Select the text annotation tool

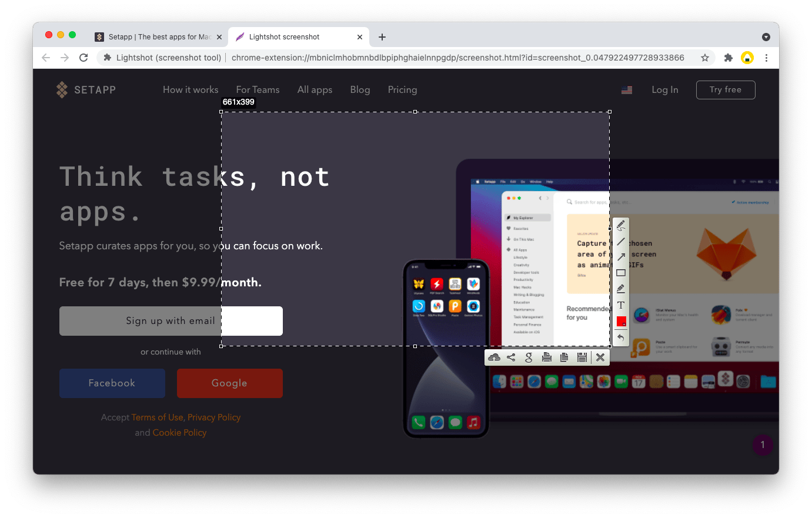pyautogui.click(x=621, y=305)
